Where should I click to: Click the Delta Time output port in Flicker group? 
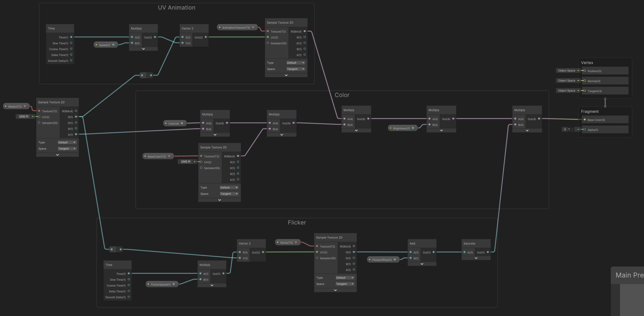point(129,291)
